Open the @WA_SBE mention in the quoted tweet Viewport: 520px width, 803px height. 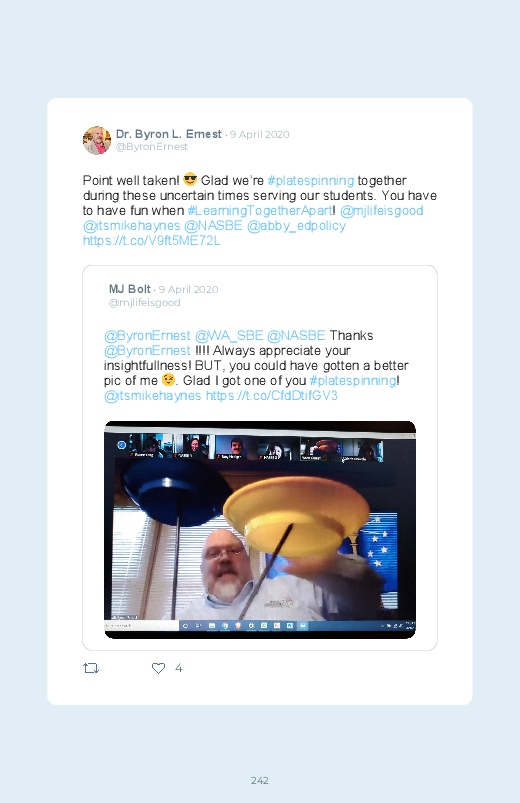[229, 335]
